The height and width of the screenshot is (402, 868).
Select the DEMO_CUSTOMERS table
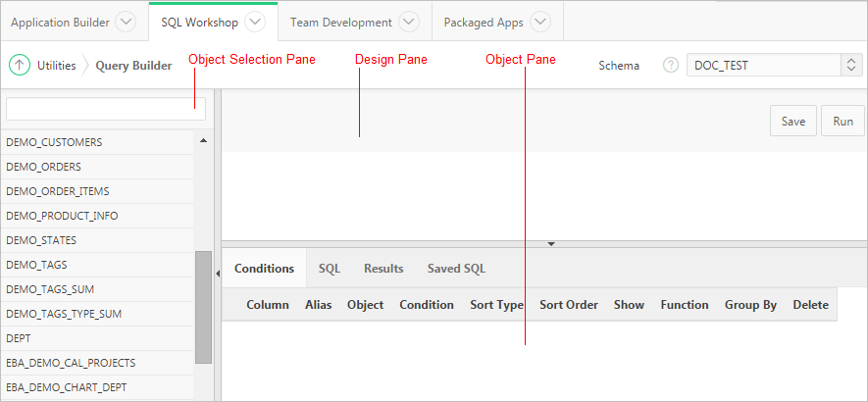coord(54,142)
